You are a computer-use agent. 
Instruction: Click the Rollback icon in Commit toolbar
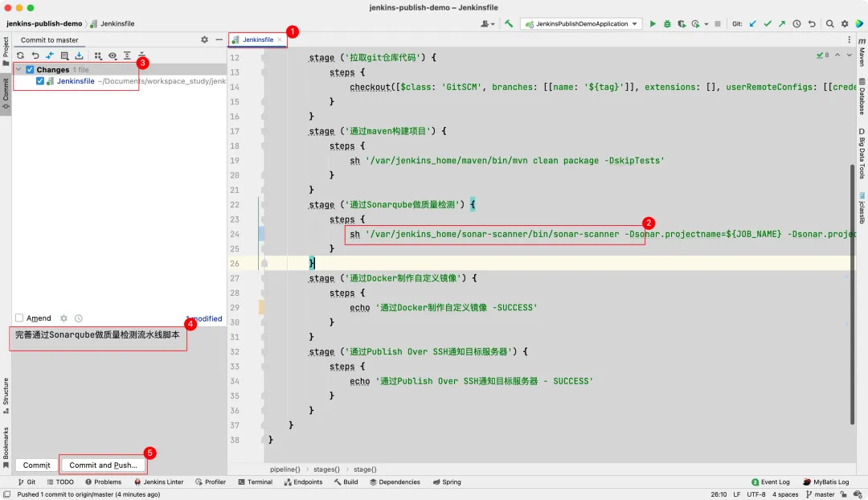click(35, 55)
